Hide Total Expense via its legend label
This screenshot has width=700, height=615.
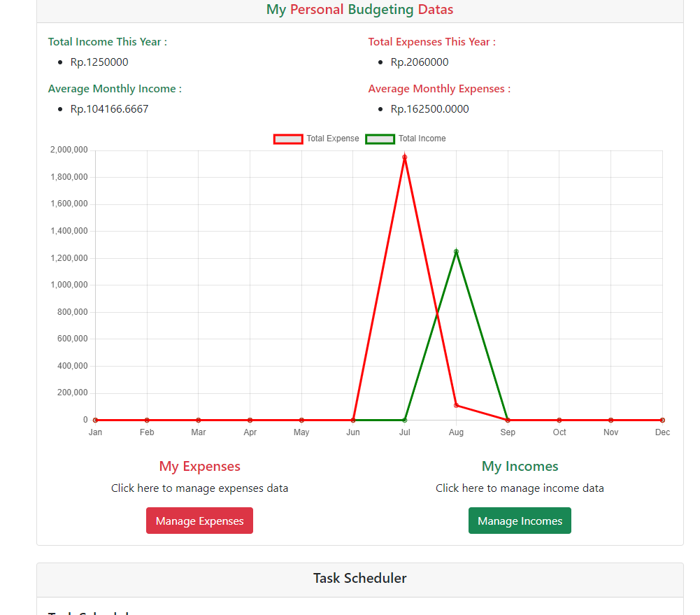(332, 139)
